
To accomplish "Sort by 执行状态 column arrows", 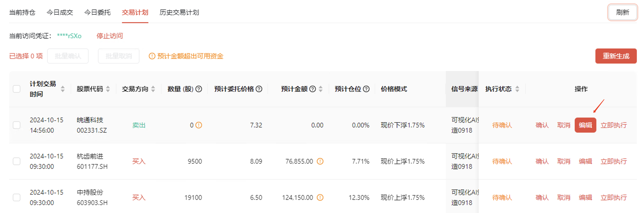I will tap(517, 89).
